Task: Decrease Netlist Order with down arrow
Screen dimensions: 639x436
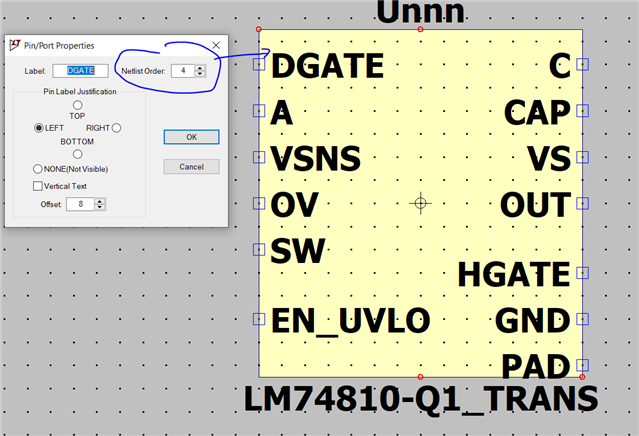Action: (x=200, y=74)
